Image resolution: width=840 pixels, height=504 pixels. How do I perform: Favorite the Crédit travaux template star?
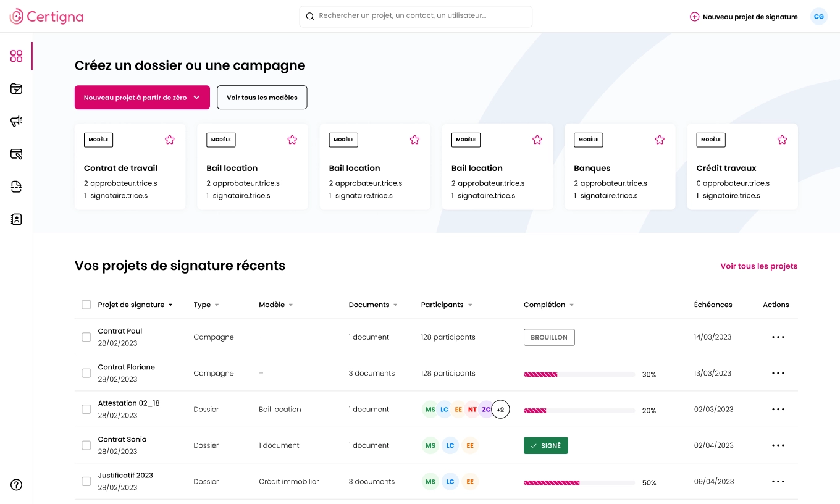coord(782,140)
